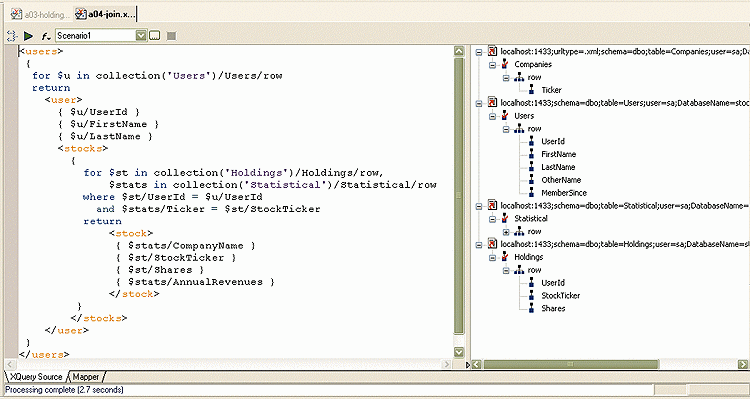The height and width of the screenshot is (399, 750).
Task: Click the row hierarchy icon under Users
Action: coord(518,129)
